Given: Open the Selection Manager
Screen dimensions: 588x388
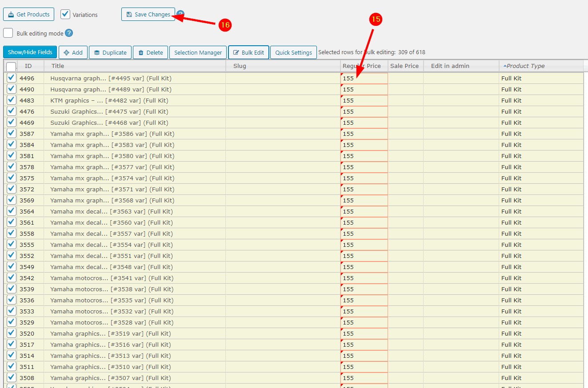Looking at the screenshot, I should [x=198, y=52].
